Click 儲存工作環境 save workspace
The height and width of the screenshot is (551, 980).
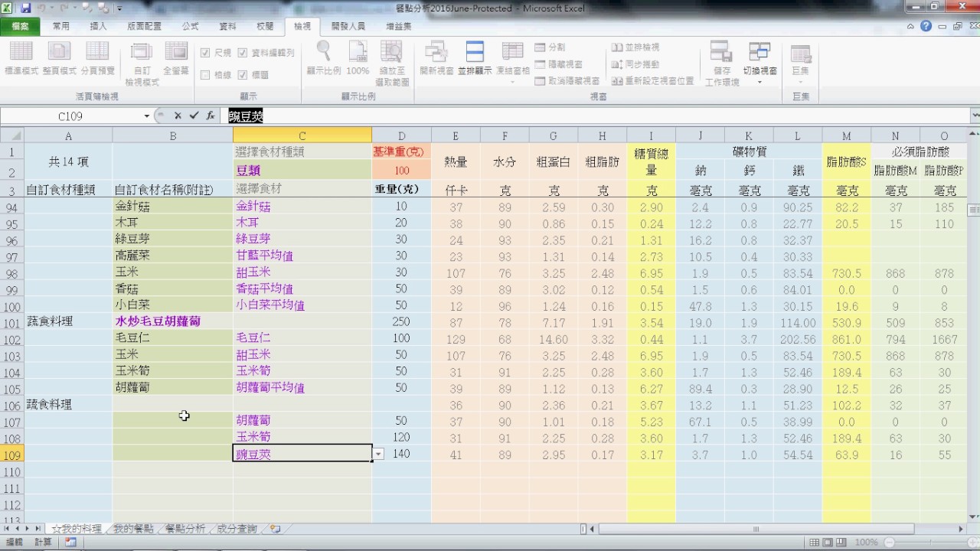coord(721,64)
